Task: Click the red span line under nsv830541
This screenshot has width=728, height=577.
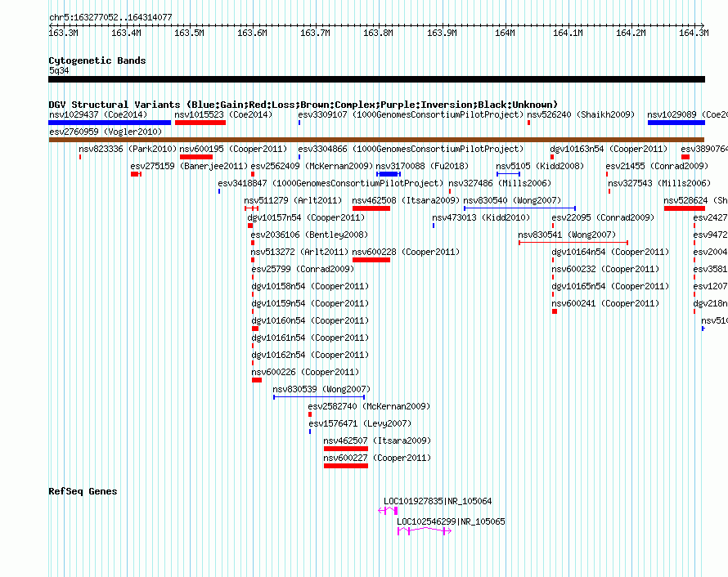Action: [573, 243]
